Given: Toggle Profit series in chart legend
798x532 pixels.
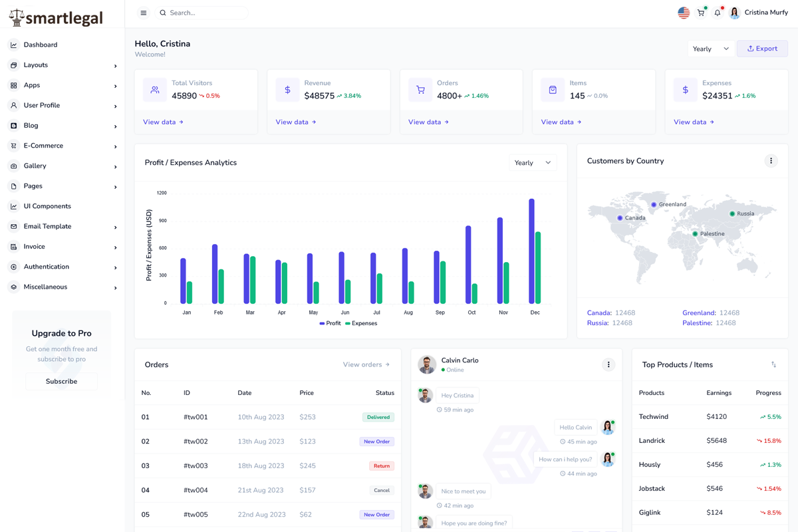Looking at the screenshot, I should pyautogui.click(x=330, y=323).
